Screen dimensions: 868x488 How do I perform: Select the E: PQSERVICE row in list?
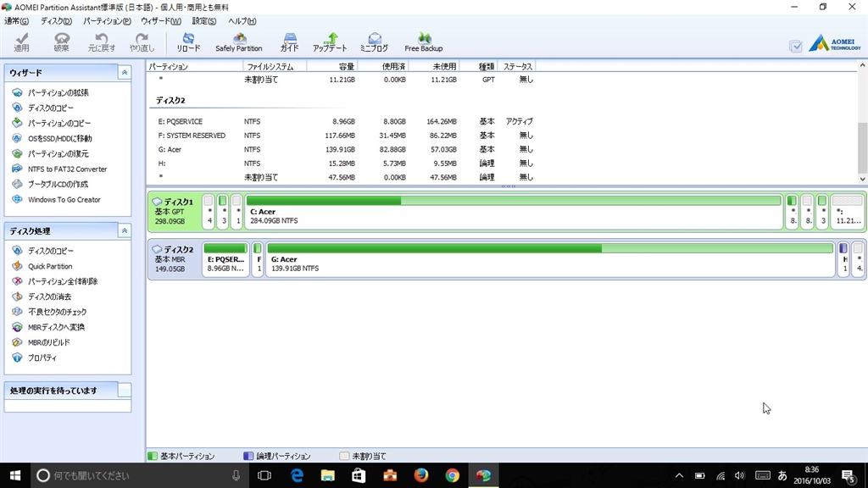(x=346, y=121)
